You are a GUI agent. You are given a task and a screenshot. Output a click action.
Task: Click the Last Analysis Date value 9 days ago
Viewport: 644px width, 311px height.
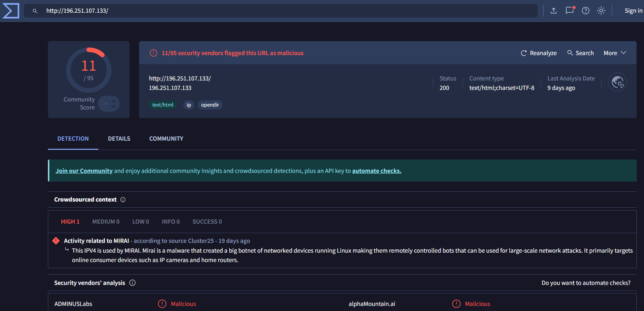click(x=561, y=88)
